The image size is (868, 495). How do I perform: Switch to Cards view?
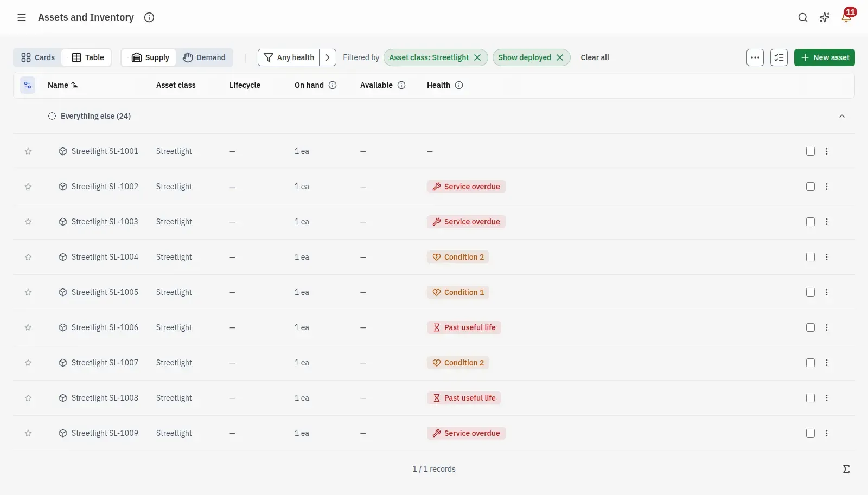tap(38, 57)
